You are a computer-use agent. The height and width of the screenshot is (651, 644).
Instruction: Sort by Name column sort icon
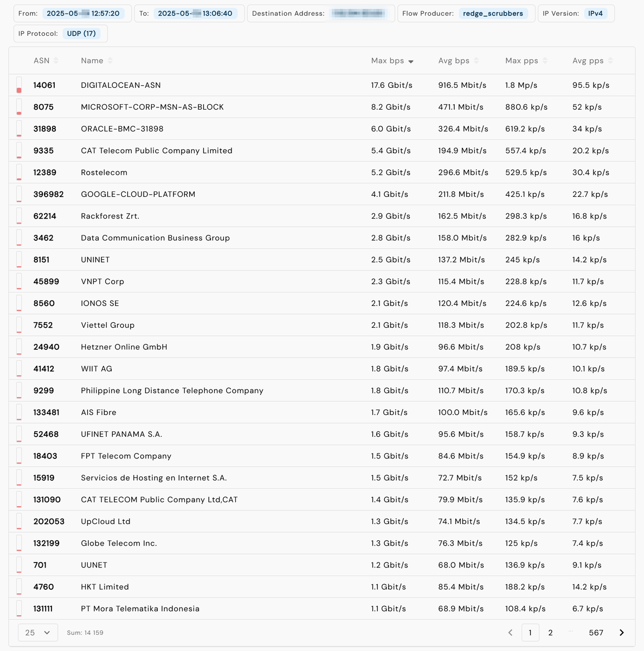[110, 61]
